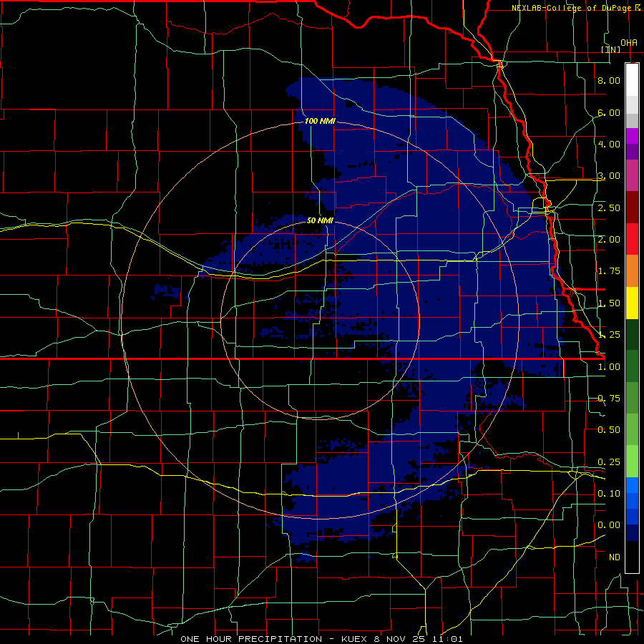Click the pink legend swatch beside 3.00
The image size is (644, 644).
coord(632,175)
